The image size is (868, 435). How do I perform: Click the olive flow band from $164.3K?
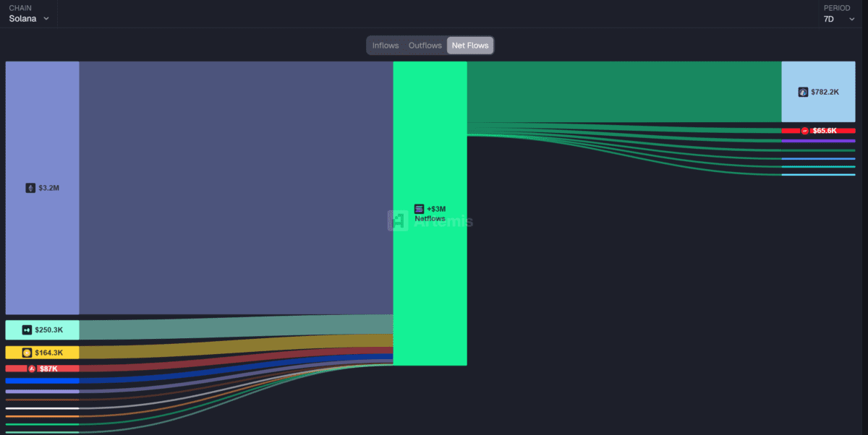click(x=236, y=345)
